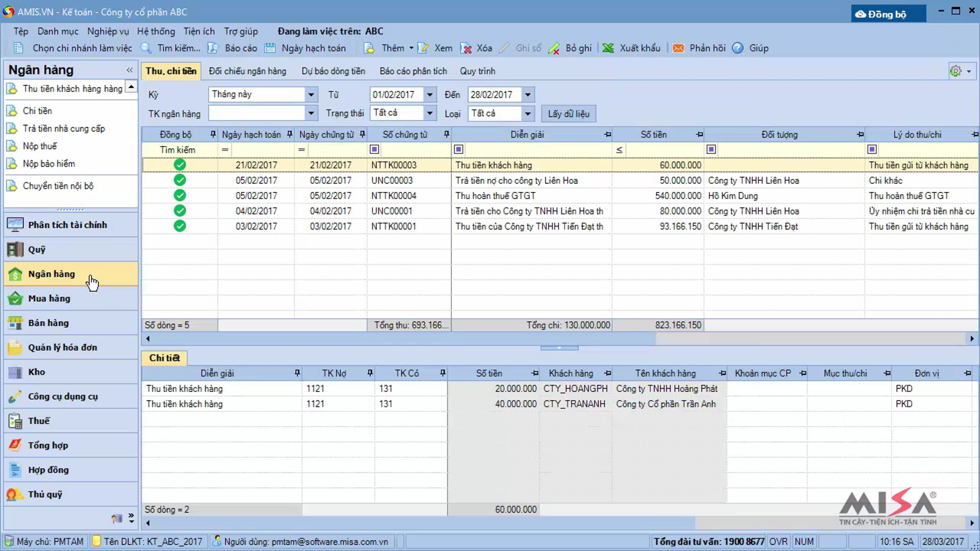Click the Xóa delete icon
Image resolution: width=980 pixels, height=551 pixels.
click(x=466, y=48)
